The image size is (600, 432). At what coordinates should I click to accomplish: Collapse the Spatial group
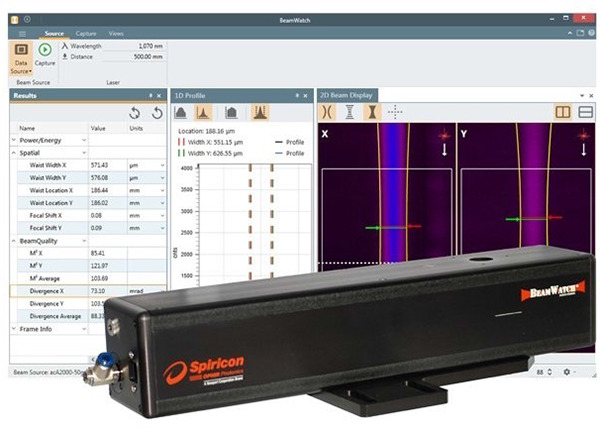pos(14,153)
